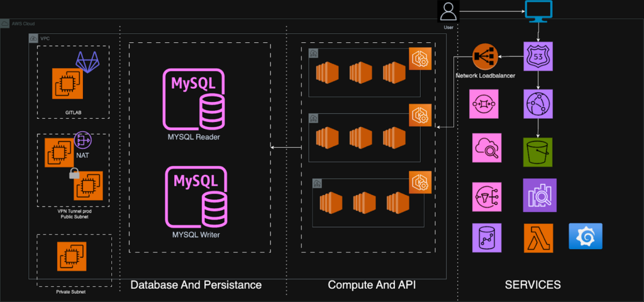Screen dimensions: 644x302
Task: Click the purple CloudFront globe icon
Action: [538, 103]
